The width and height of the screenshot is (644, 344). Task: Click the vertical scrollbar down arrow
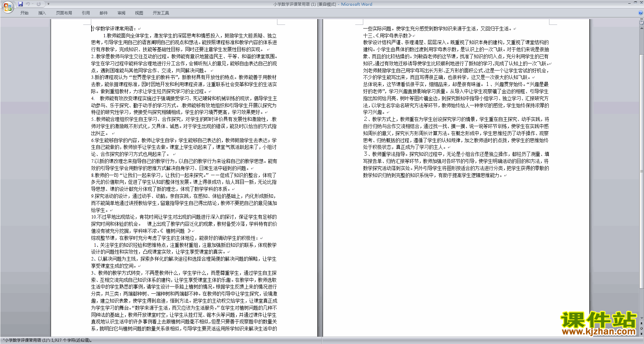click(x=641, y=318)
